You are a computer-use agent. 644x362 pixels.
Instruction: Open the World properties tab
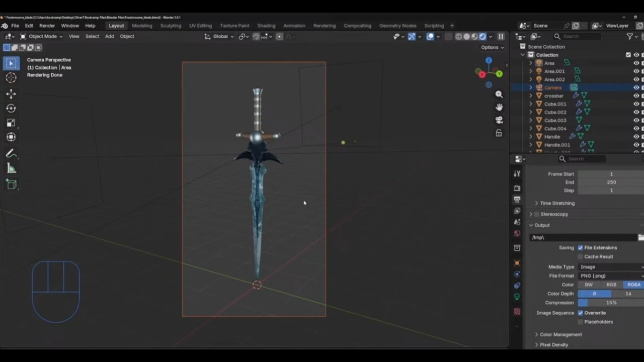[517, 233]
